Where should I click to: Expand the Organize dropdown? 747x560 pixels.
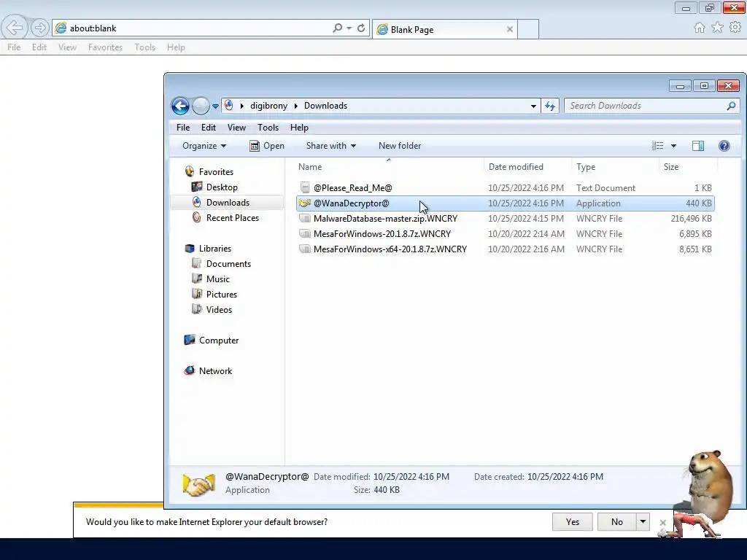pyautogui.click(x=204, y=146)
